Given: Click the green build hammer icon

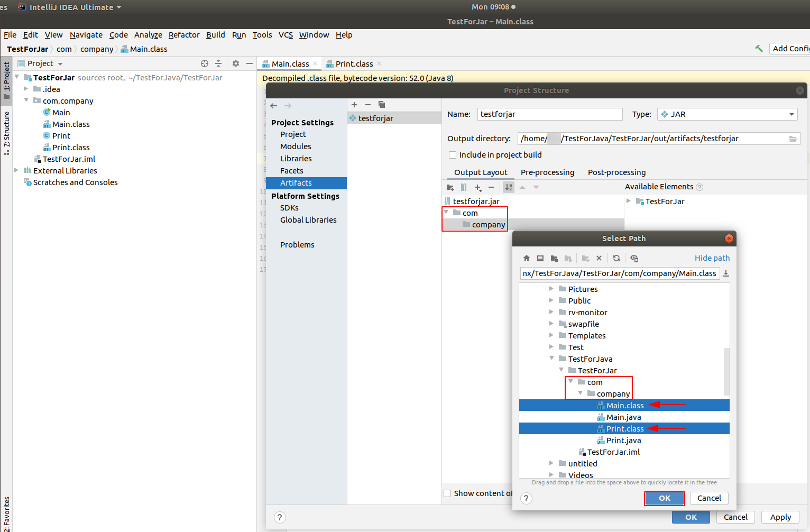Looking at the screenshot, I should coord(759,49).
